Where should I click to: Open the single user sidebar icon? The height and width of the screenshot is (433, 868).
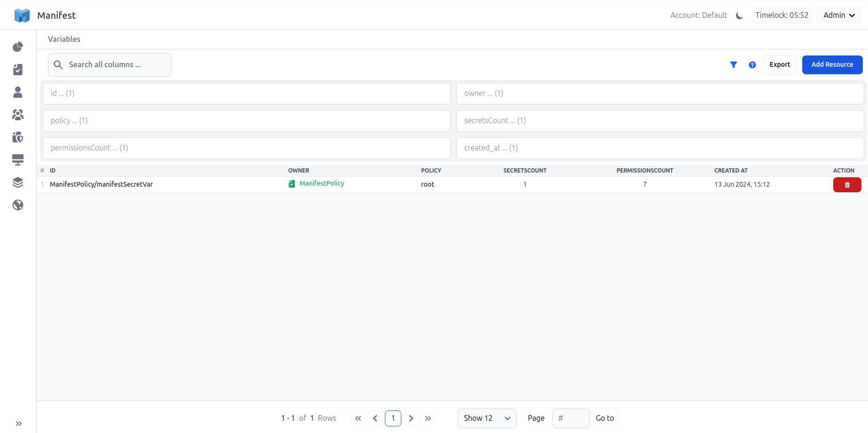pyautogui.click(x=18, y=92)
